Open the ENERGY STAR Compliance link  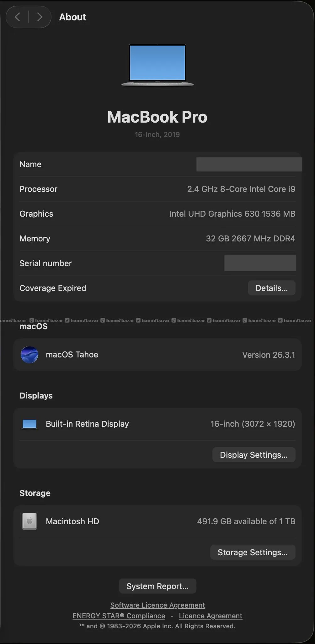click(x=119, y=616)
